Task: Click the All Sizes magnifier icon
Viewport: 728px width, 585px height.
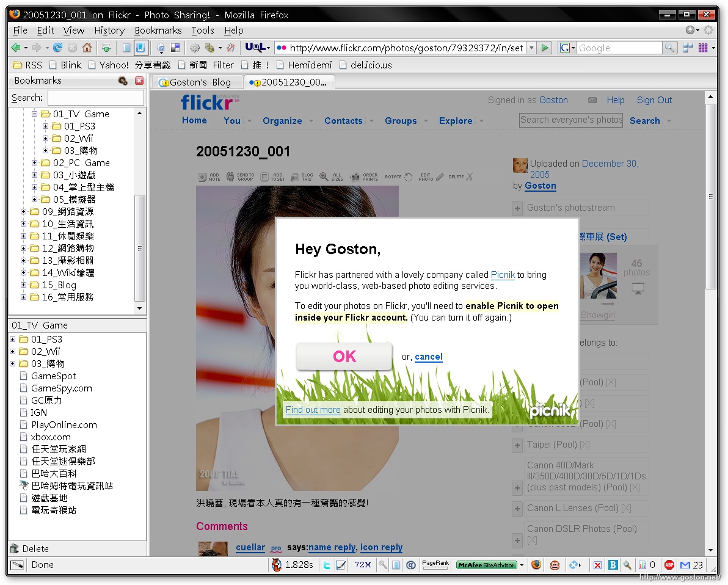Action: tap(323, 176)
